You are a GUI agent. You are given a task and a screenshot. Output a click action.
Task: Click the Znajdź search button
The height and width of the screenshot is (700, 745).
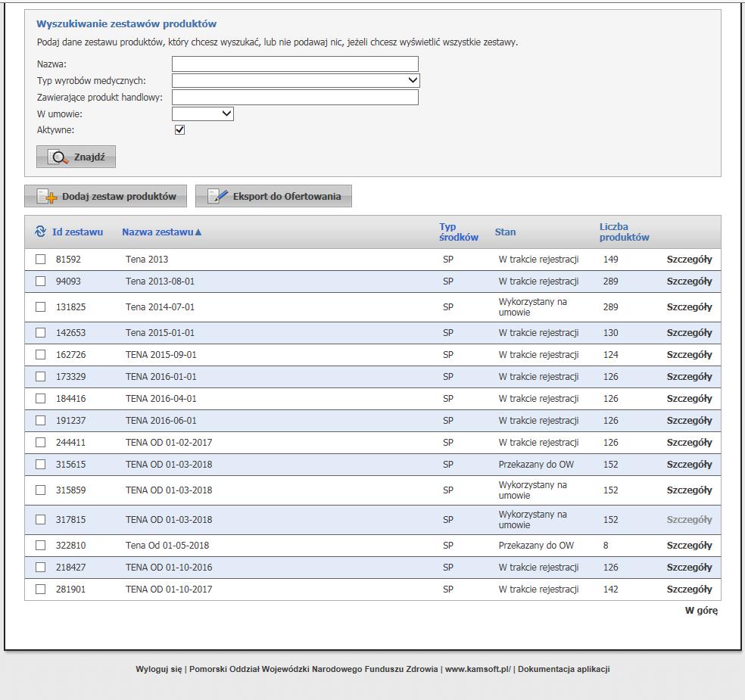(76, 157)
